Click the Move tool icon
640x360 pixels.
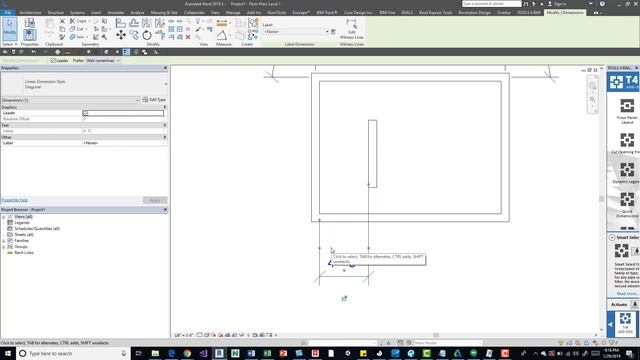tap(121, 35)
